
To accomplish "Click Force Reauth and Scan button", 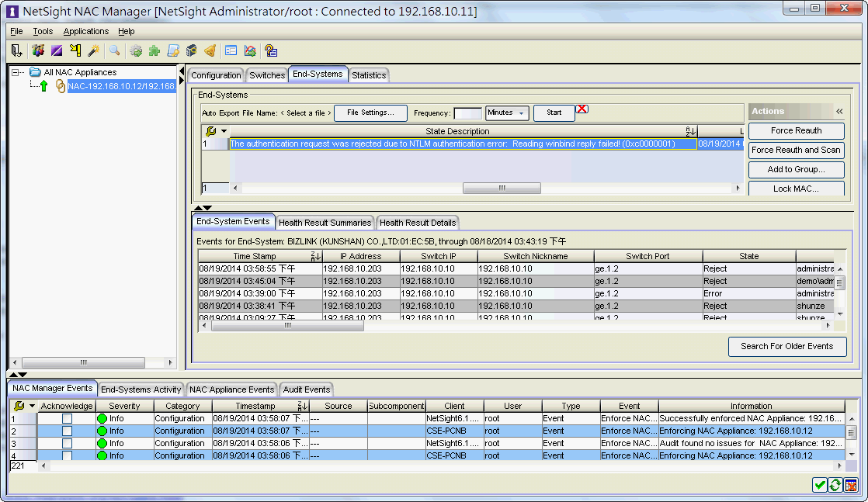I will (796, 150).
